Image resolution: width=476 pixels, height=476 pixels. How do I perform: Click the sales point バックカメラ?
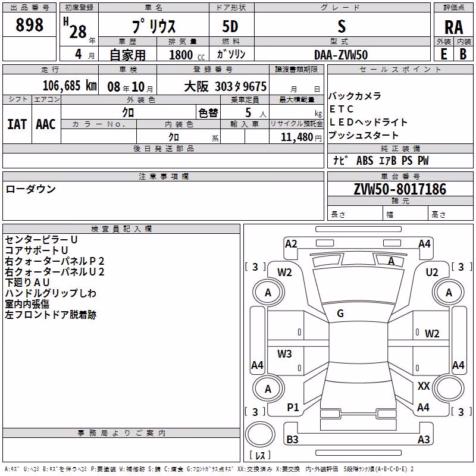355,96
